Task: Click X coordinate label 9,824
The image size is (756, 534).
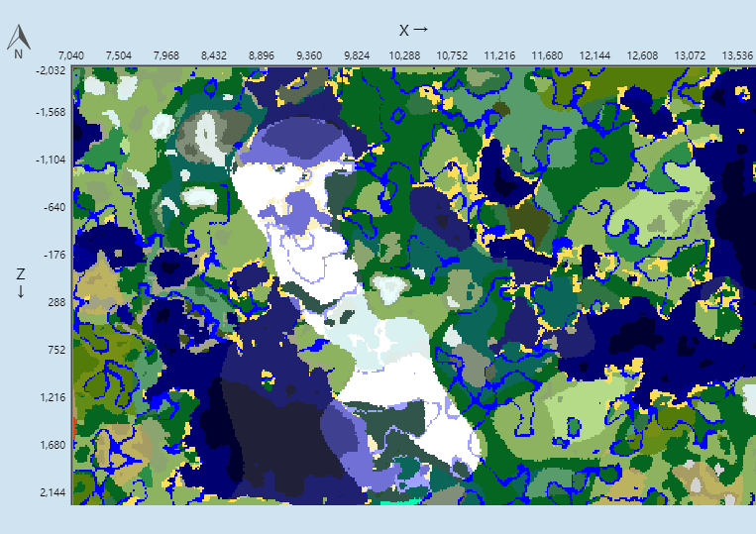Action: point(357,55)
